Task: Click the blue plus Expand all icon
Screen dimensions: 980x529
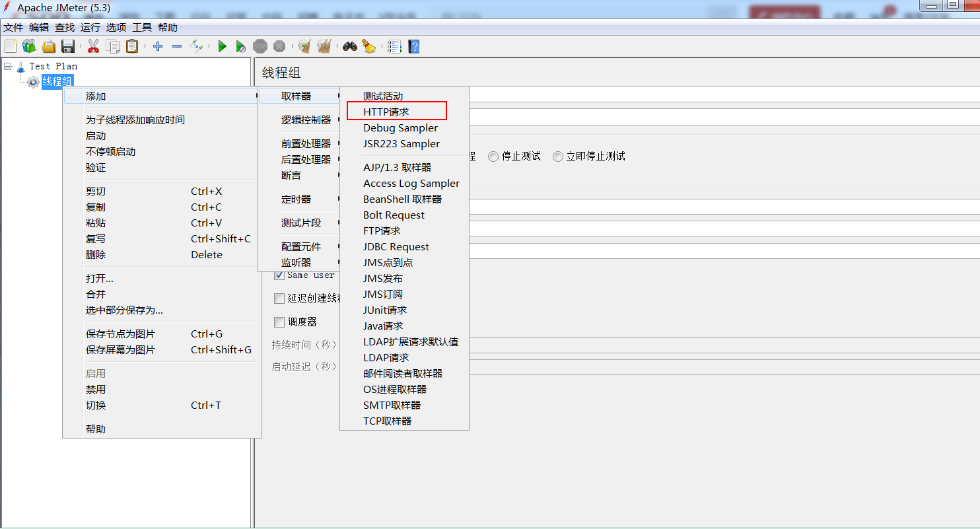Action: [158, 46]
